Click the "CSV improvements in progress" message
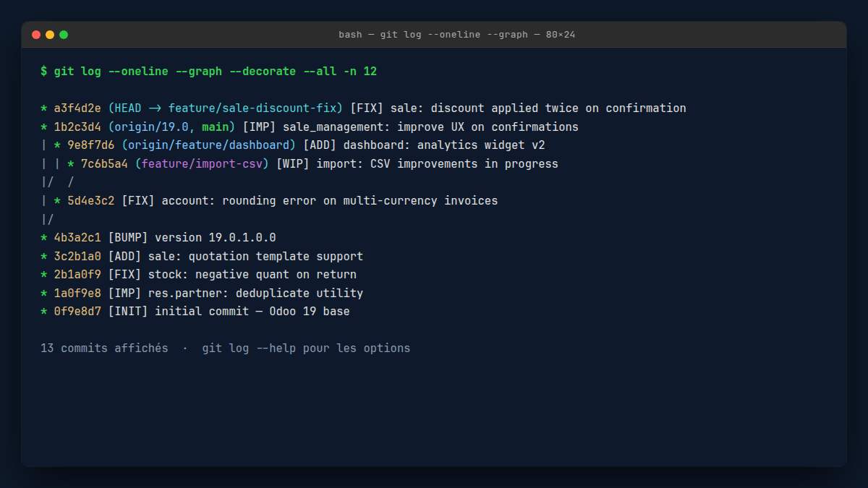 coord(464,164)
